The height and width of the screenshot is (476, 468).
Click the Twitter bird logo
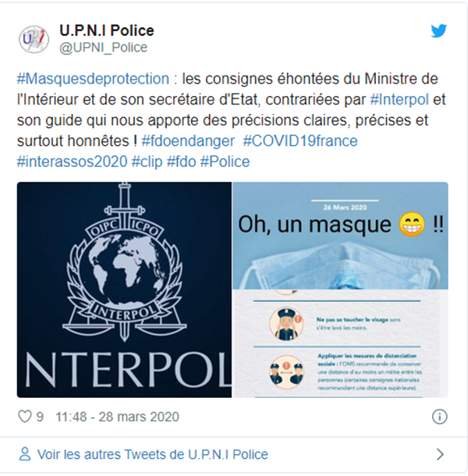click(439, 30)
